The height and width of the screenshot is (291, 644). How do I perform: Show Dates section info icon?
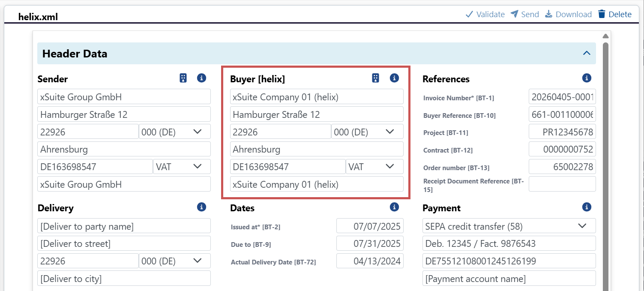coord(394,207)
